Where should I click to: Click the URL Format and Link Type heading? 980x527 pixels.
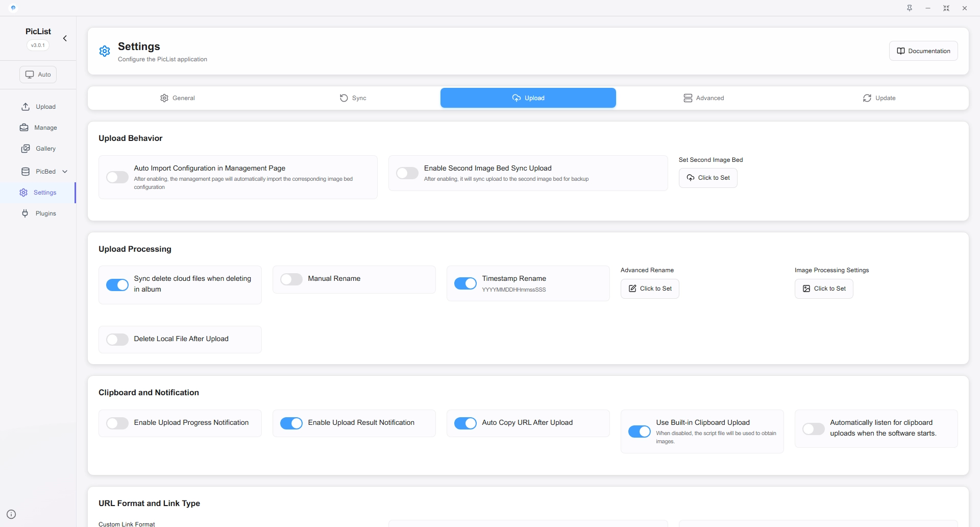pyautogui.click(x=149, y=504)
